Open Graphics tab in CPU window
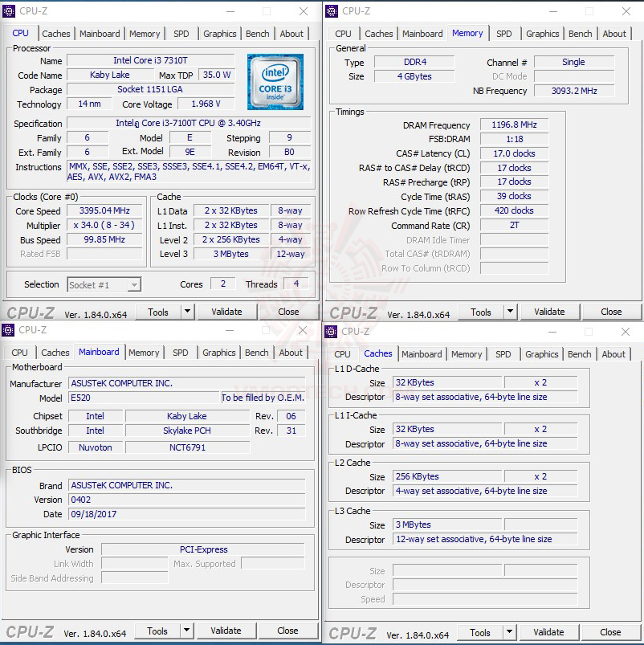 pyautogui.click(x=220, y=34)
